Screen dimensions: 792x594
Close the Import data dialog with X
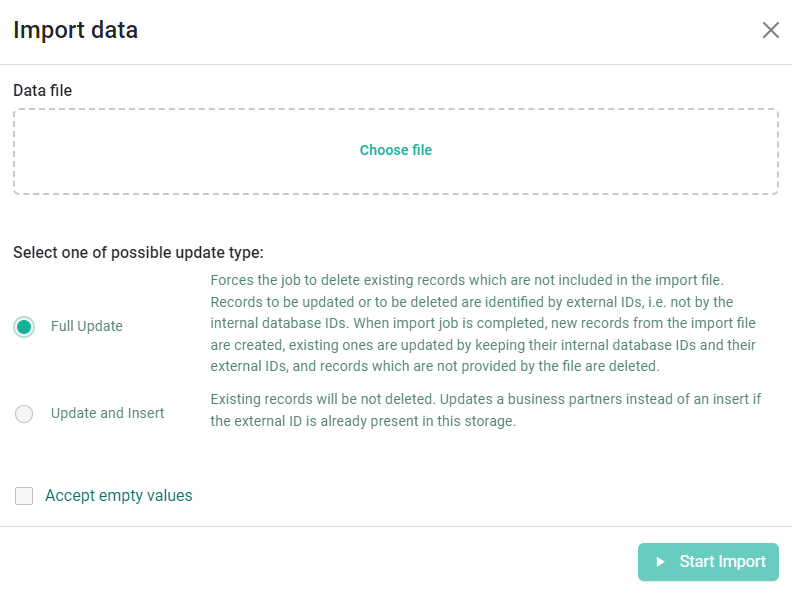(770, 30)
